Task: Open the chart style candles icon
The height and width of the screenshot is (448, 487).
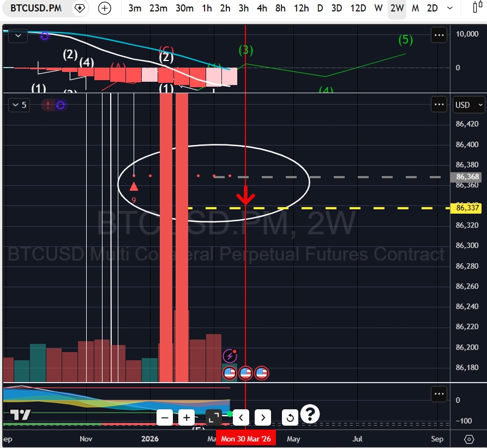Action: click(x=477, y=8)
